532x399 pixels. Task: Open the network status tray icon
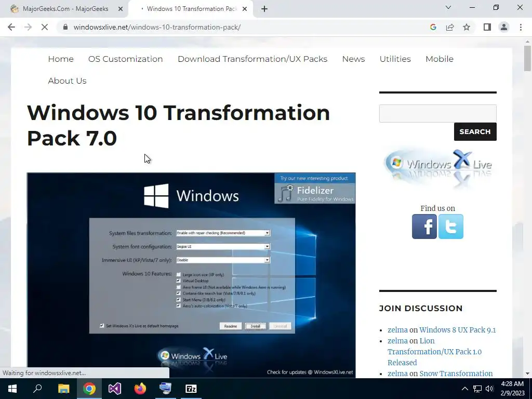[x=477, y=389]
